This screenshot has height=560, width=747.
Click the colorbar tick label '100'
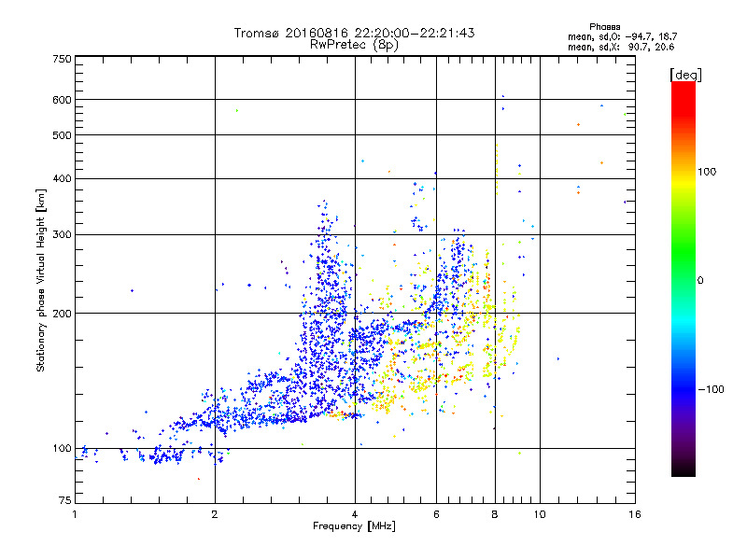pyautogui.click(x=707, y=172)
